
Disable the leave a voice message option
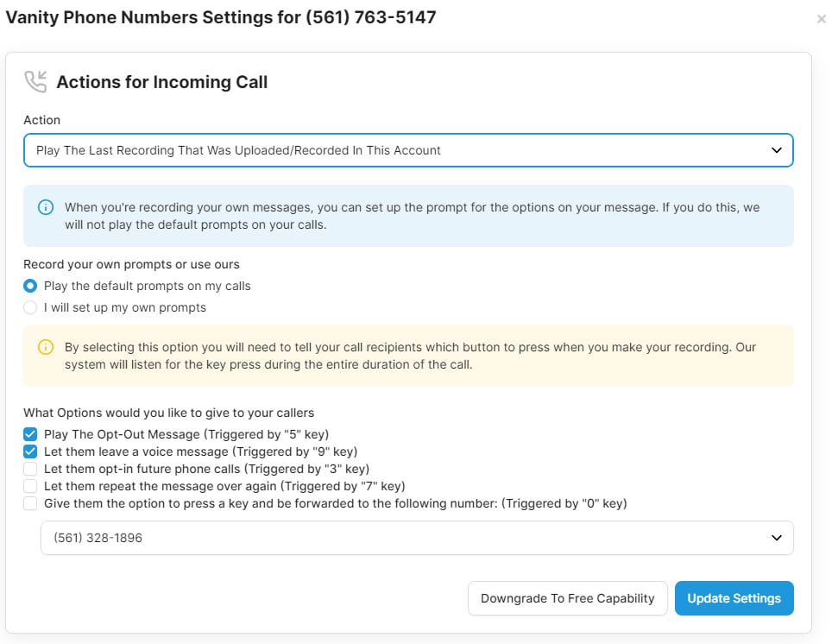tap(31, 451)
